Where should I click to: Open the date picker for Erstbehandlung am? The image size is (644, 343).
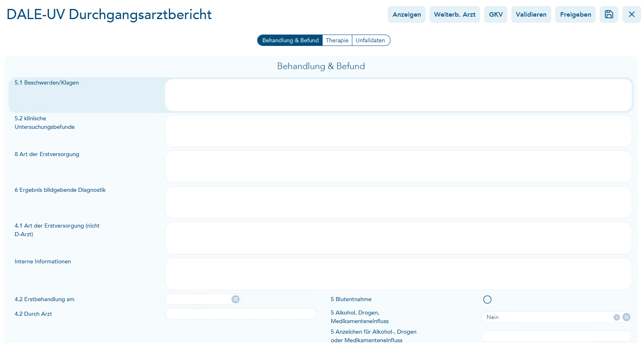tap(235, 299)
